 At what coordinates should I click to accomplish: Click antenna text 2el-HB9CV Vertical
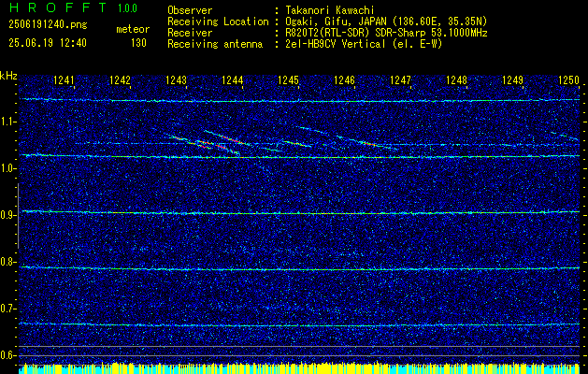[336, 44]
